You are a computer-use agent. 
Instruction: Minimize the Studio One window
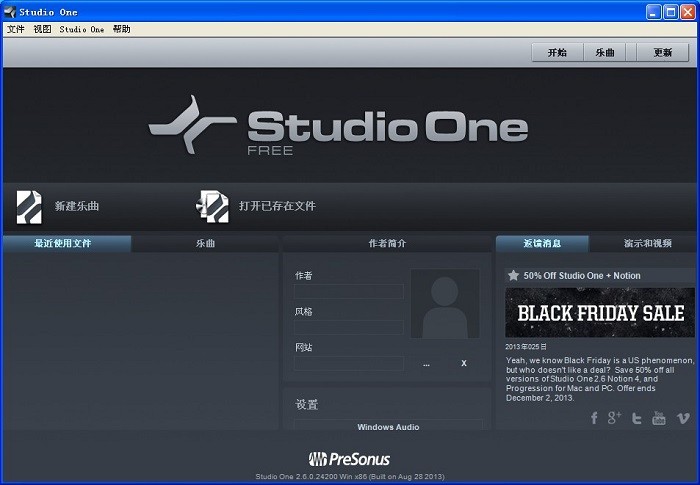pos(653,12)
